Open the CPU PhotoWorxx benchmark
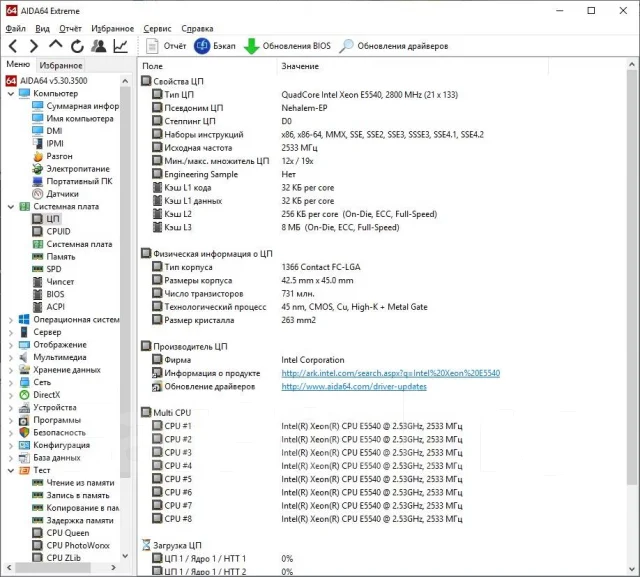The height and width of the screenshot is (577, 640). [71, 546]
